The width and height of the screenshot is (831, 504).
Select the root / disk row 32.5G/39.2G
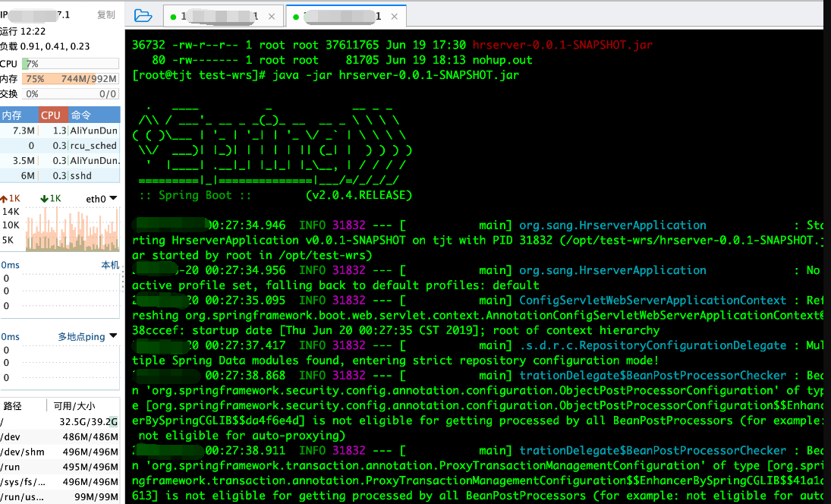pyautogui.click(x=60, y=422)
